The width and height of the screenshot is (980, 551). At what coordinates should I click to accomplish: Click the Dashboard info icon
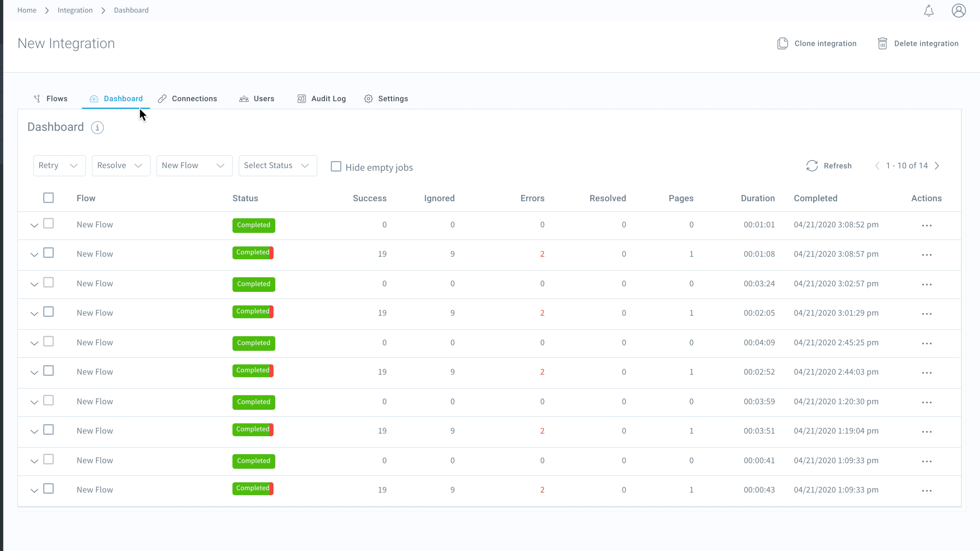coord(97,127)
